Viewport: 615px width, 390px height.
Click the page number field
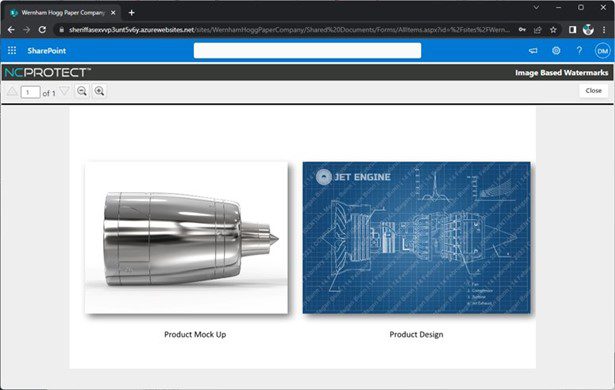click(x=30, y=92)
